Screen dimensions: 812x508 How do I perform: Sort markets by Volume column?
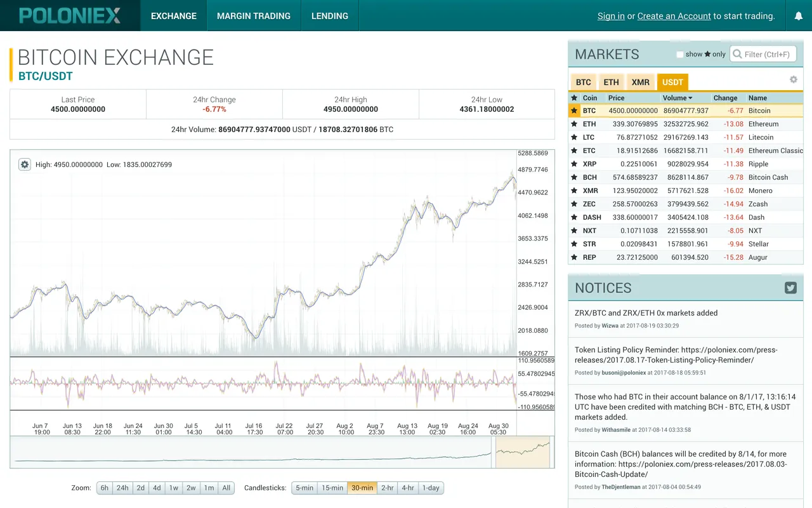click(678, 98)
